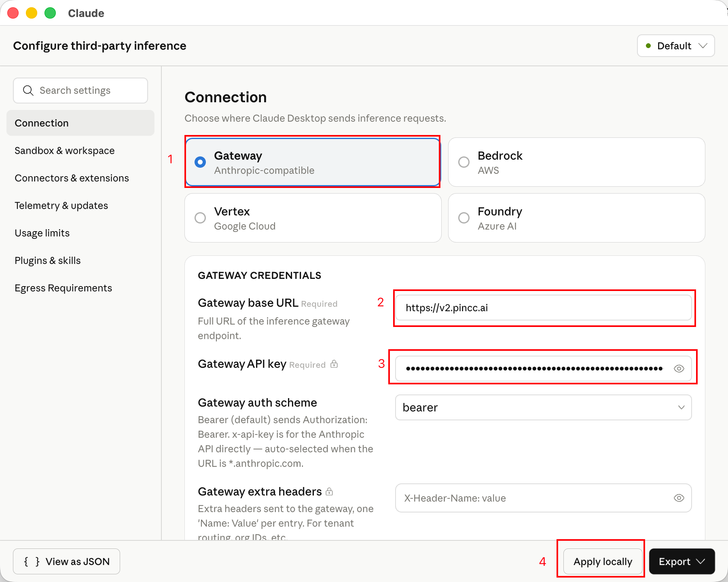Viewport: 728px width, 582px height.
Task: Select the Foundry Azure AI radio option
Action: point(576,218)
